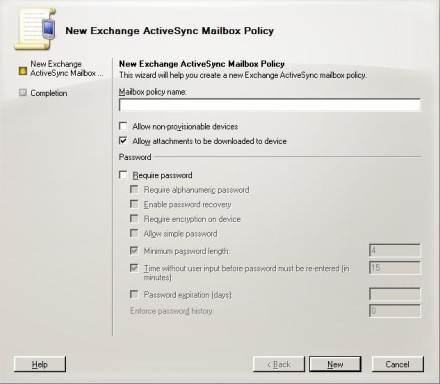440x384 pixels.
Task: Click the inactivity minutes value box showing 15
Action: [x=395, y=268]
